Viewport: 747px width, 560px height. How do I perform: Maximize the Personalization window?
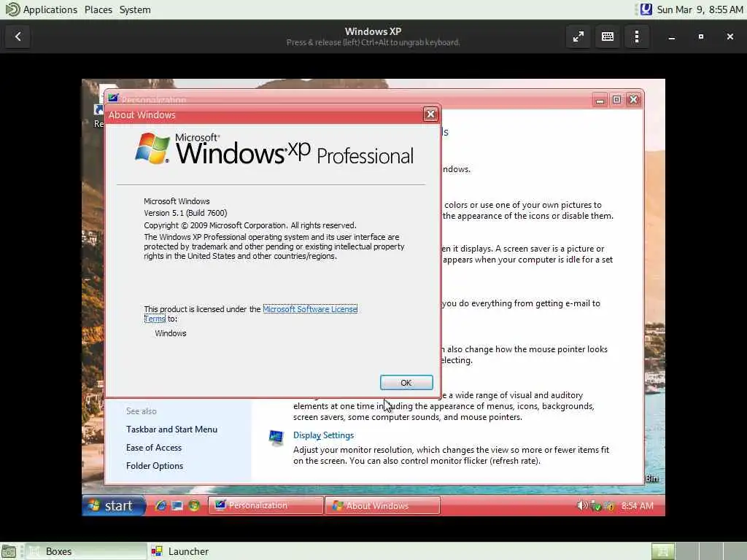pyautogui.click(x=616, y=99)
